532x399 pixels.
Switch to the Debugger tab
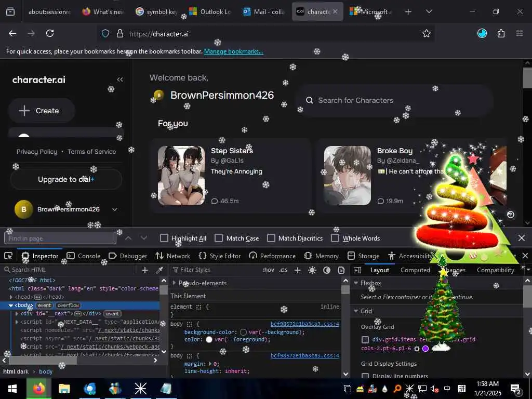pos(128,256)
